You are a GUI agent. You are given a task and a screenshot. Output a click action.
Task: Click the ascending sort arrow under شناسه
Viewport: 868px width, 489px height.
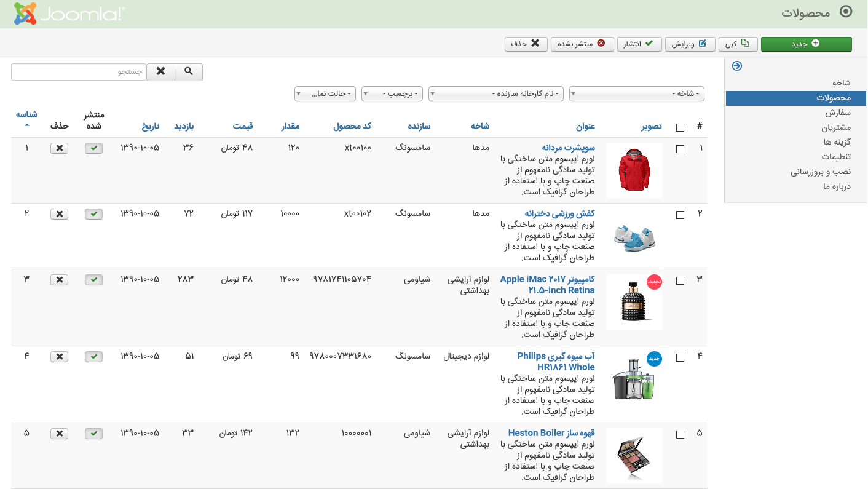pos(26,125)
